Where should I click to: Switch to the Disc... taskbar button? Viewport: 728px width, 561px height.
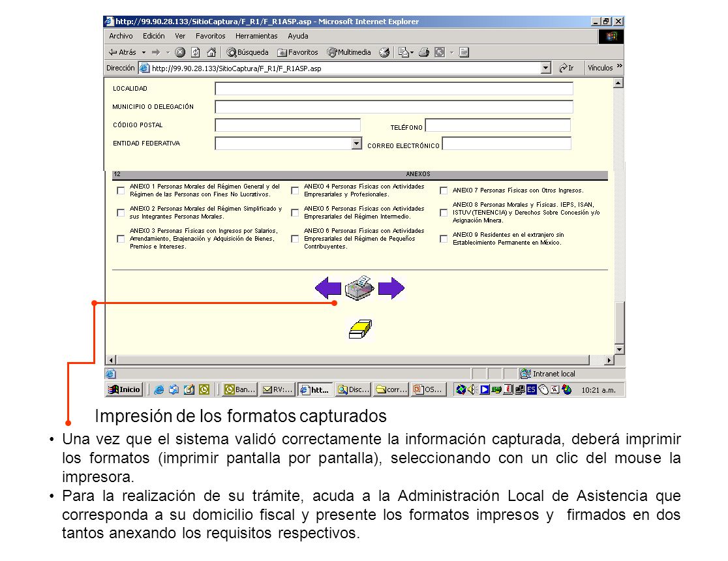pyautogui.click(x=354, y=389)
